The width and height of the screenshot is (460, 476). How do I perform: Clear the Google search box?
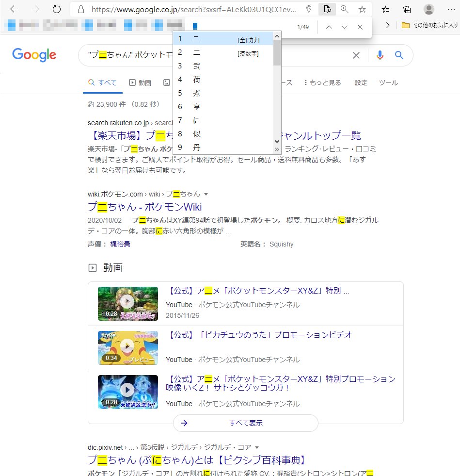[356, 55]
